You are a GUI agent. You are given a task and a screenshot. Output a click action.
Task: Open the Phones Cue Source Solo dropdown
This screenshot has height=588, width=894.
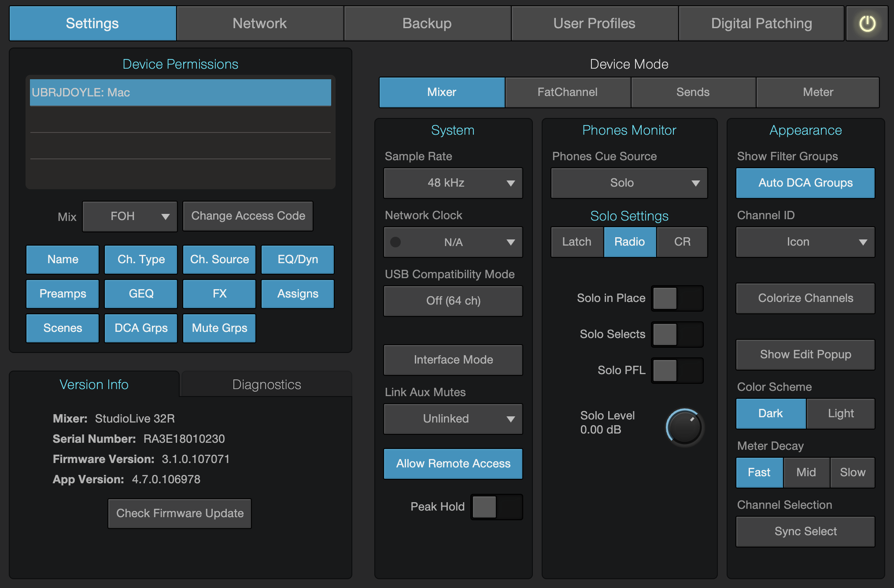pos(629,183)
